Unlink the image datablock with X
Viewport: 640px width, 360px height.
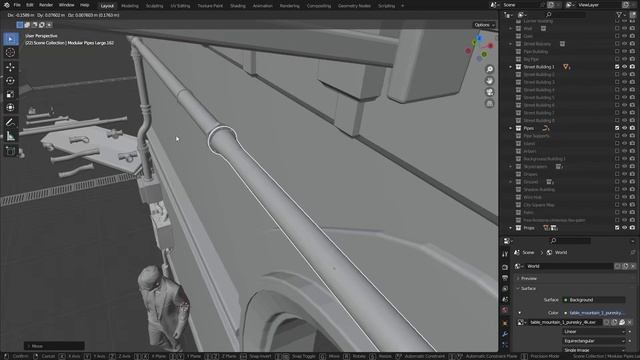pos(629,322)
